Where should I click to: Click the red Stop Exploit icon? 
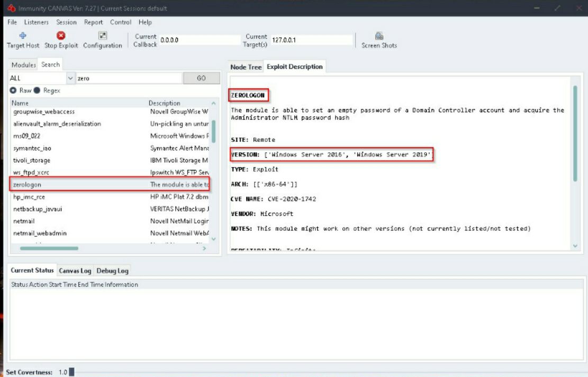[x=61, y=35]
